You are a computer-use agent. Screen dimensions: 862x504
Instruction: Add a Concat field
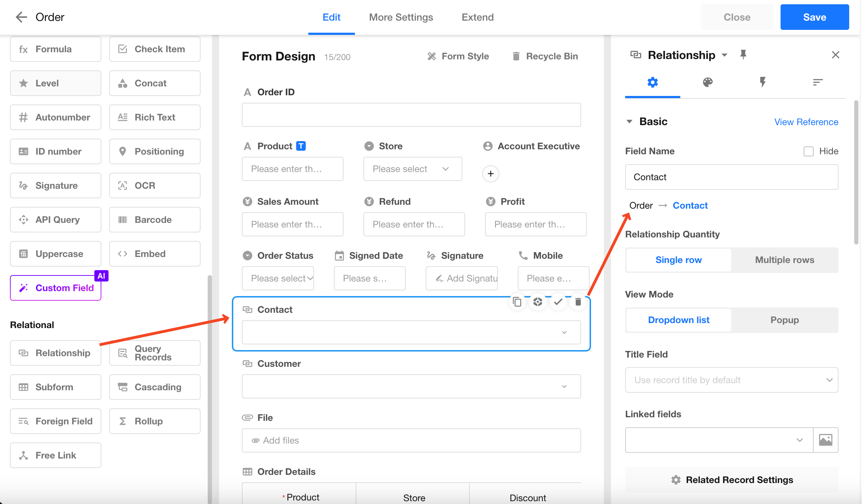[155, 83]
